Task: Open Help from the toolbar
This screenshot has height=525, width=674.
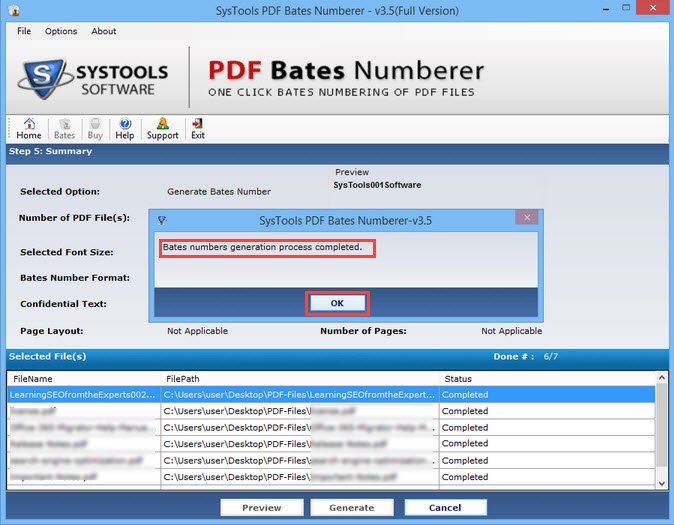Action: click(x=125, y=129)
